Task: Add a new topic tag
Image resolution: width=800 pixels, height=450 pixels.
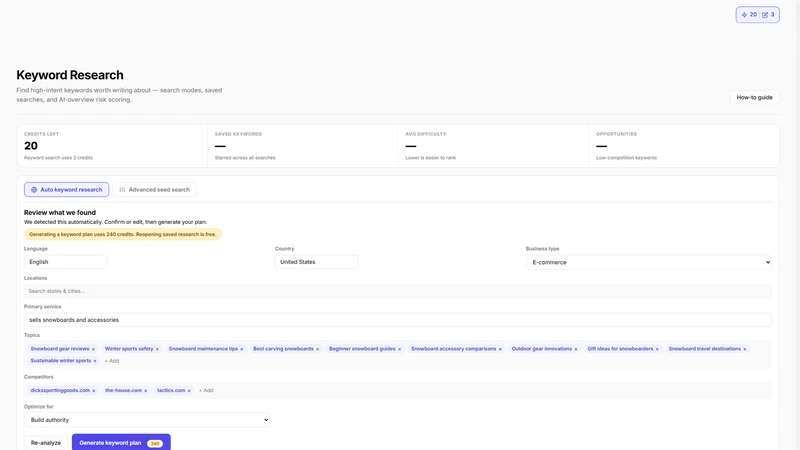Action: (x=112, y=361)
